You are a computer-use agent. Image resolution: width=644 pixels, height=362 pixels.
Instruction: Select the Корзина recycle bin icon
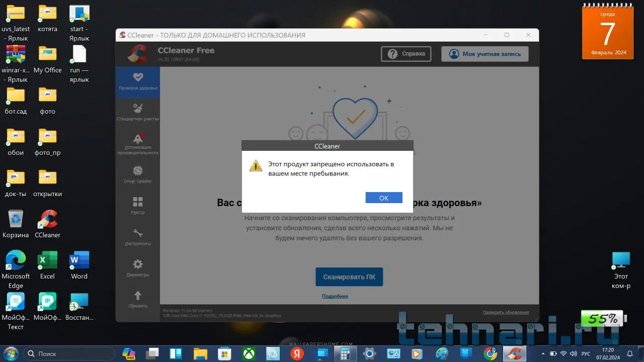16,225
